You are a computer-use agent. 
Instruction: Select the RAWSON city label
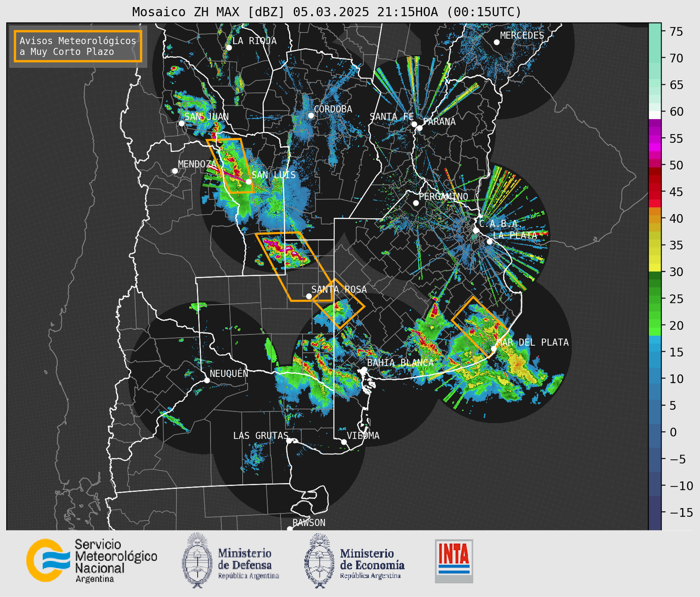[x=309, y=523]
